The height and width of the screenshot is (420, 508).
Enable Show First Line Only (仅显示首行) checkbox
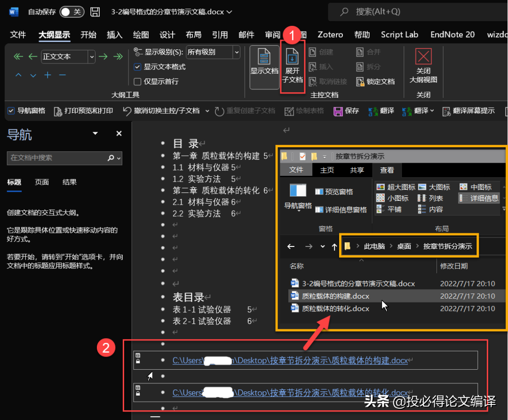[x=137, y=81]
